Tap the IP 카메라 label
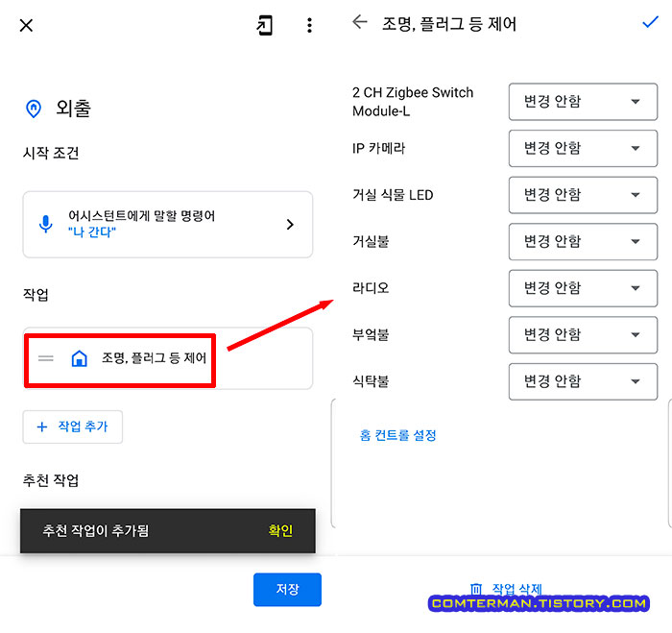The width and height of the screenshot is (672, 633). click(378, 148)
